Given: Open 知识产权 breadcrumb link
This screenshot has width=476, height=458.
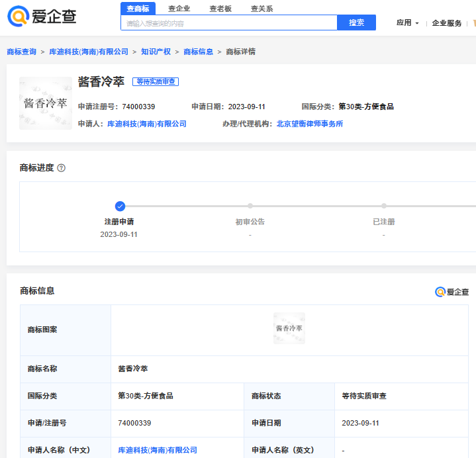Looking at the screenshot, I should coord(156,52).
